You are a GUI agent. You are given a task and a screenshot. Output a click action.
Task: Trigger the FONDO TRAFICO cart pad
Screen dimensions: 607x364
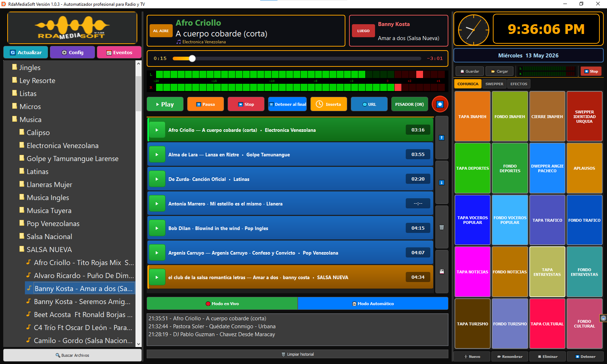click(585, 220)
